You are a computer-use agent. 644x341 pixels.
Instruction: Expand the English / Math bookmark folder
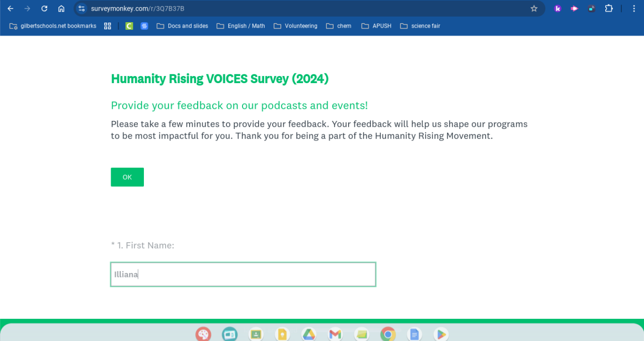(240, 26)
